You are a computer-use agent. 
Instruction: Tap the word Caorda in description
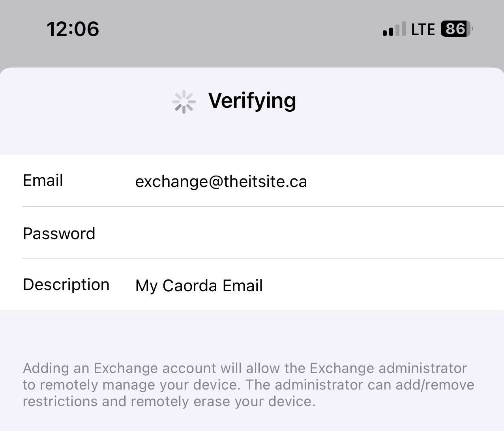189,286
